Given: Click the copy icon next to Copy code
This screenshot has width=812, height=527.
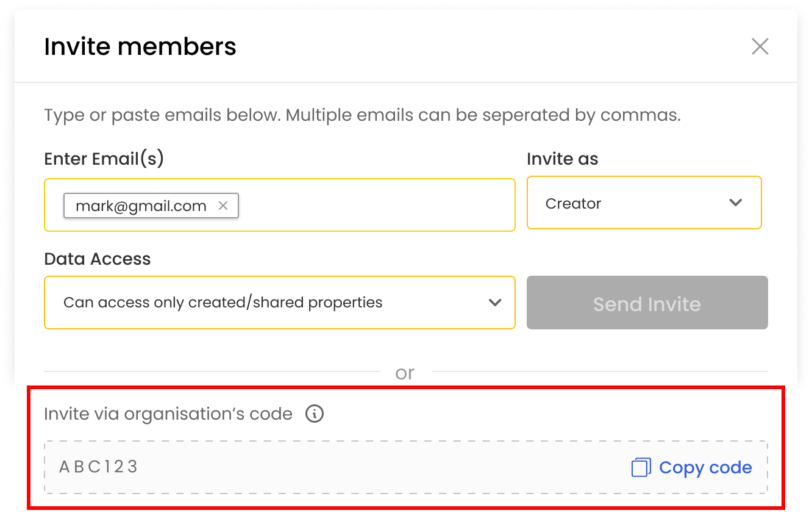Looking at the screenshot, I should 641,468.
